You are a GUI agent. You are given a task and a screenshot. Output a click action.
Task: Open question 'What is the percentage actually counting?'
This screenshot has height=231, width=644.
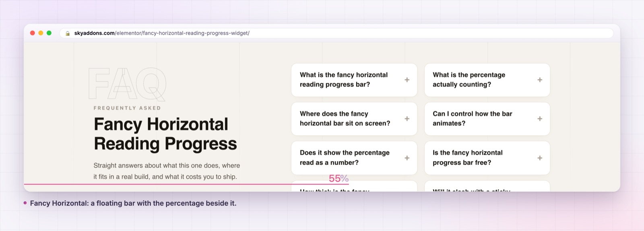[x=487, y=80]
